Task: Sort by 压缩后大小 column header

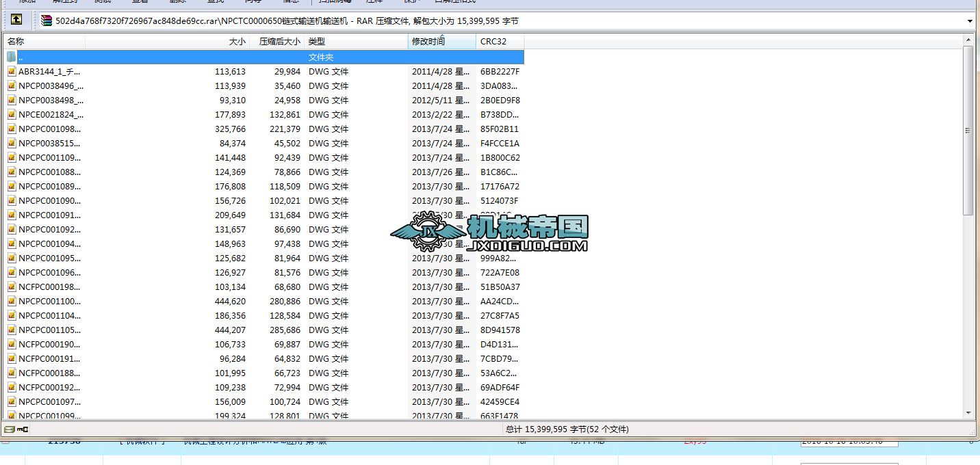Action: [x=277, y=42]
